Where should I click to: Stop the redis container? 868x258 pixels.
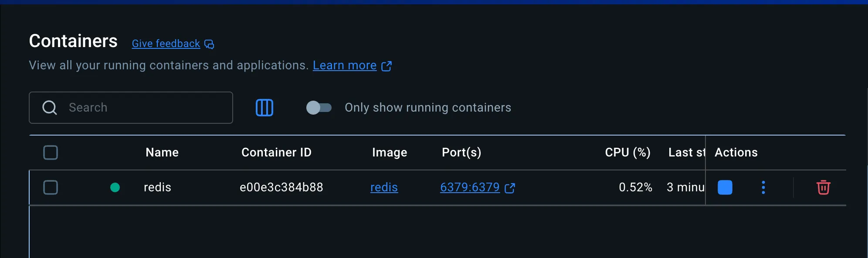pos(725,187)
